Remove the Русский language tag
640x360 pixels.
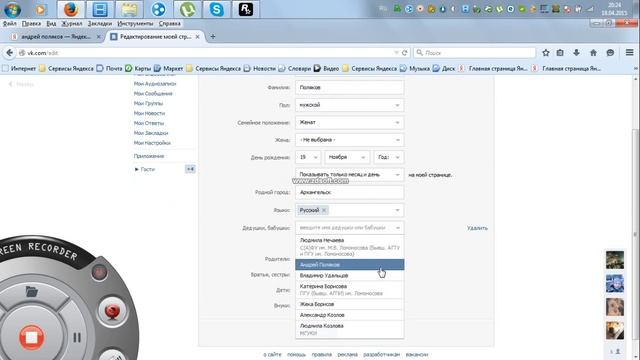(324, 210)
